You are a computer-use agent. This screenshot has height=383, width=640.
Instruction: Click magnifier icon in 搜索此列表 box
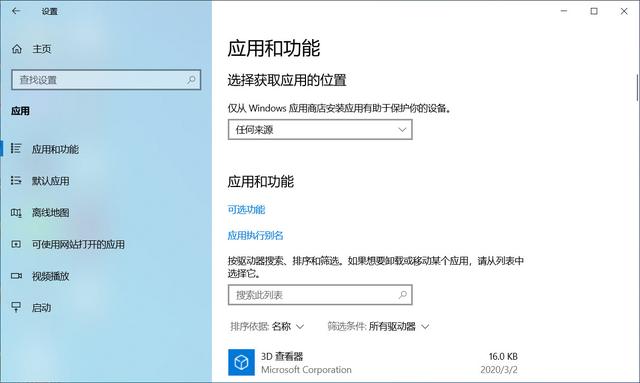pos(403,294)
